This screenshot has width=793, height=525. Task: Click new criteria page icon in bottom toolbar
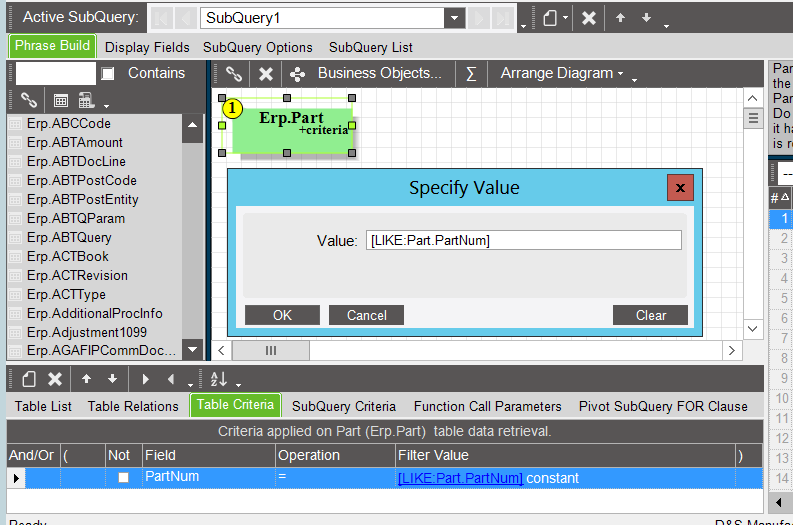pyautogui.click(x=29, y=379)
